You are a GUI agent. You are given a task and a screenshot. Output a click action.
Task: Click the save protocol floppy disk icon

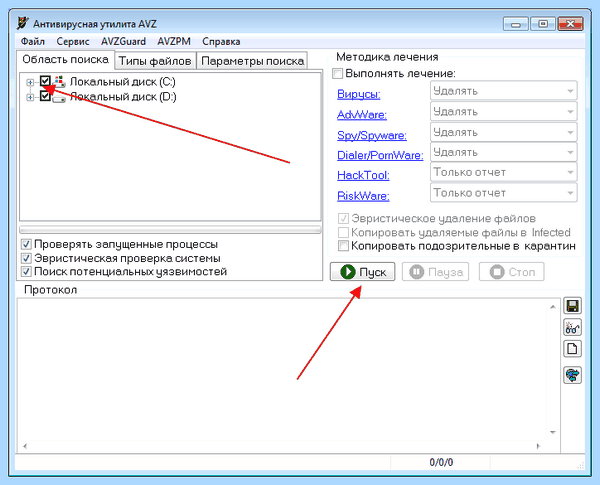[x=572, y=306]
